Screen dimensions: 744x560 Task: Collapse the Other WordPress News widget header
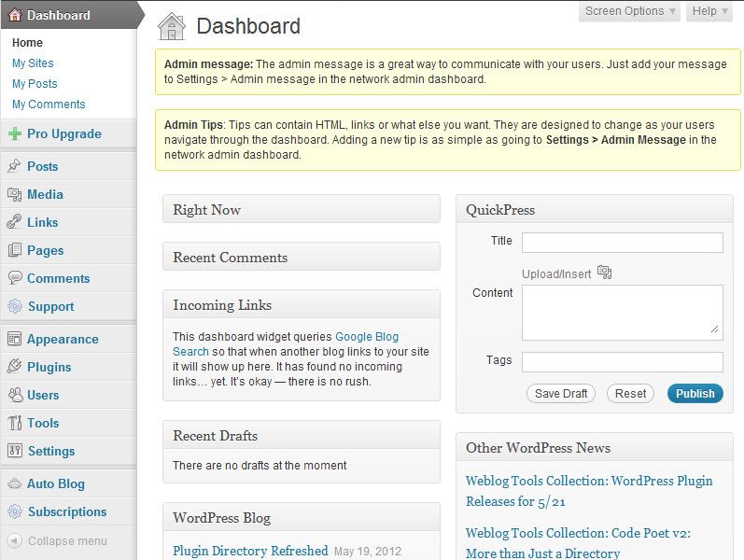tap(595, 447)
